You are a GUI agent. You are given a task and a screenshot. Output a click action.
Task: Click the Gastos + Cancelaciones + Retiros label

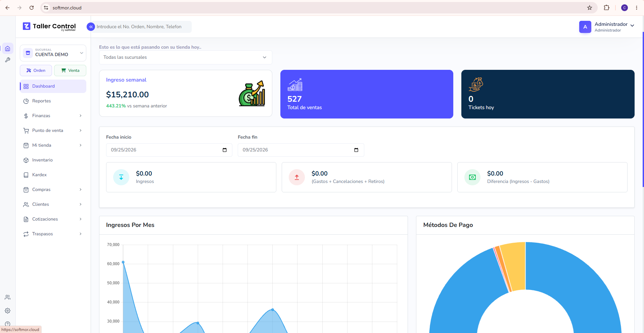(348, 182)
